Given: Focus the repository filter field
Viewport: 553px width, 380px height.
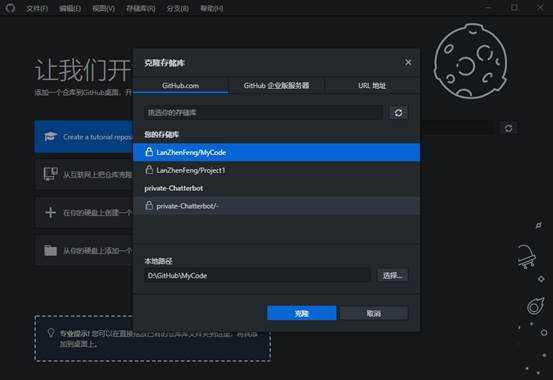Looking at the screenshot, I should (263, 113).
